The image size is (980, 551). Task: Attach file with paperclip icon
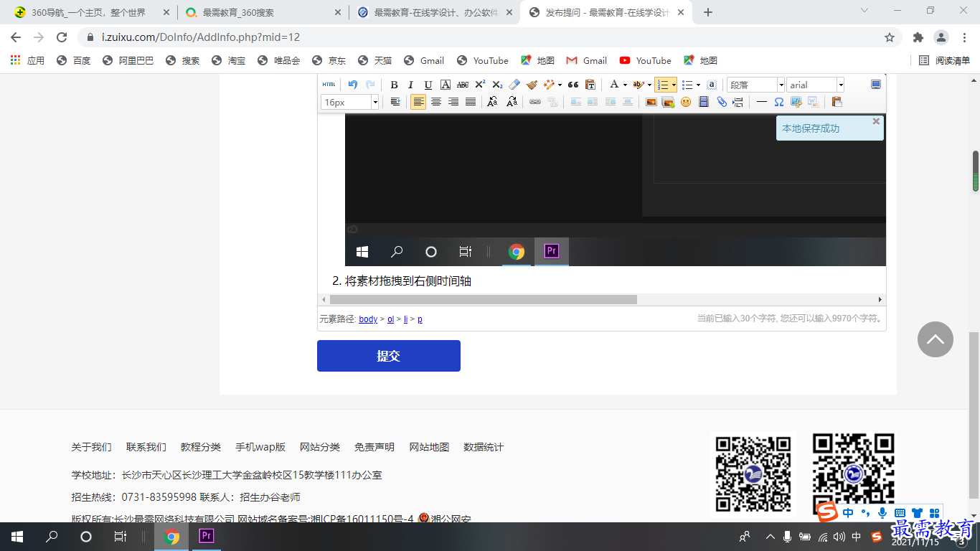[x=722, y=102]
